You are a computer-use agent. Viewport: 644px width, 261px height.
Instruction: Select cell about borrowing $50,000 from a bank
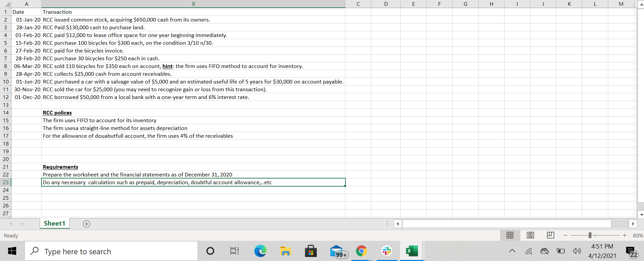[x=193, y=97]
